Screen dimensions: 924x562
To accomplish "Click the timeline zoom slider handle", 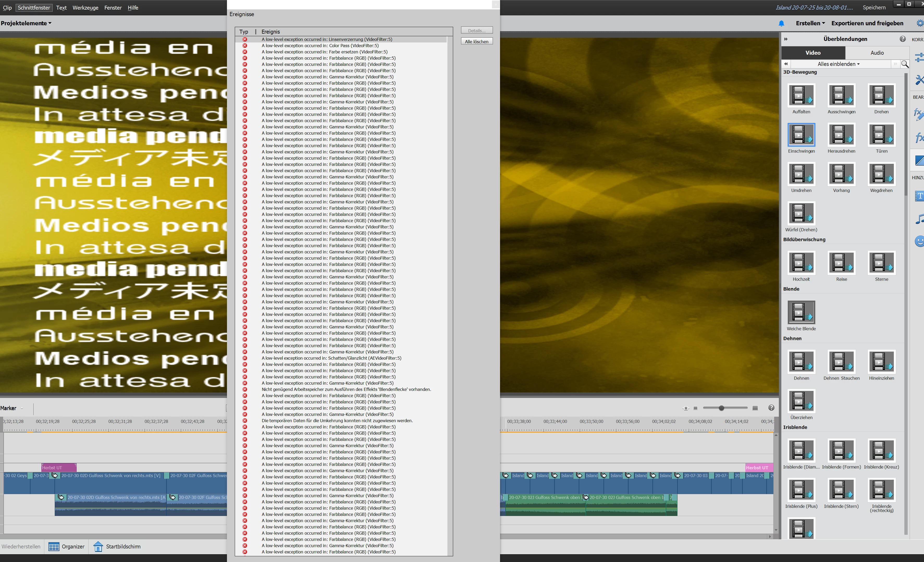I will click(721, 408).
